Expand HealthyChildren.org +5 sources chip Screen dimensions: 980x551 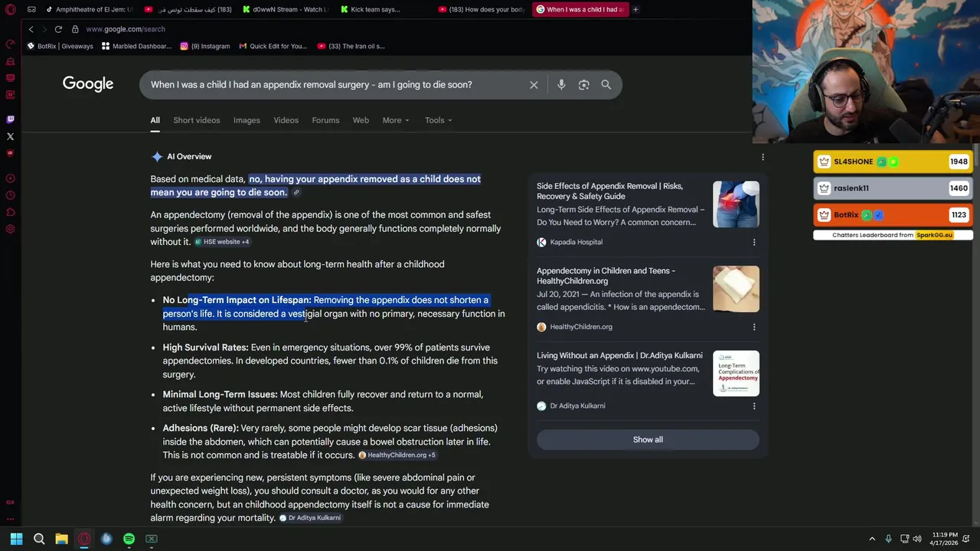point(397,455)
